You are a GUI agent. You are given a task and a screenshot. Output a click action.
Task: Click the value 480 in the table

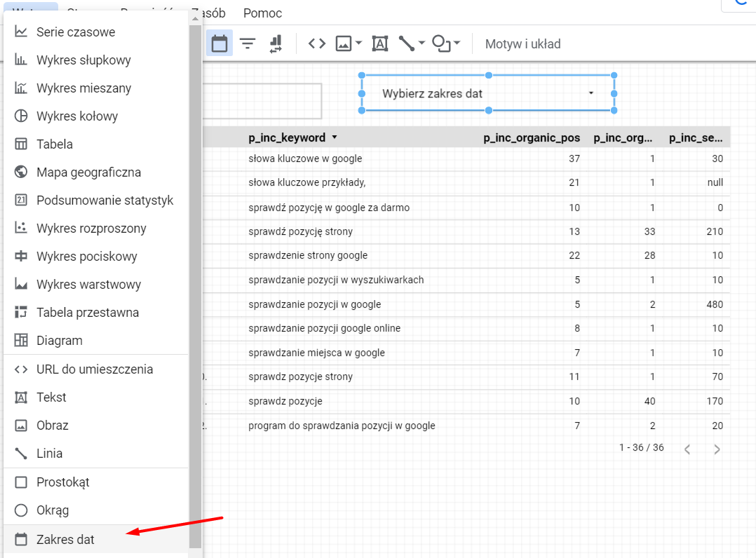coord(715,304)
